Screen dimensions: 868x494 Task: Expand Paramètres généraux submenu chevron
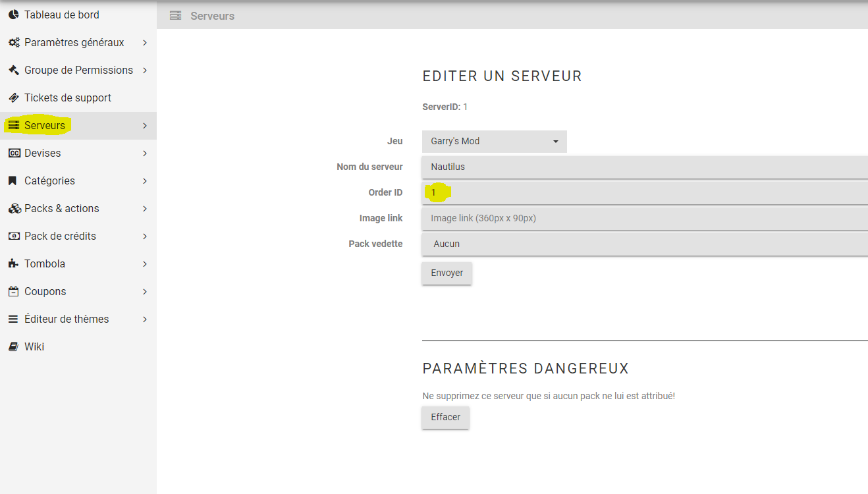coord(145,42)
